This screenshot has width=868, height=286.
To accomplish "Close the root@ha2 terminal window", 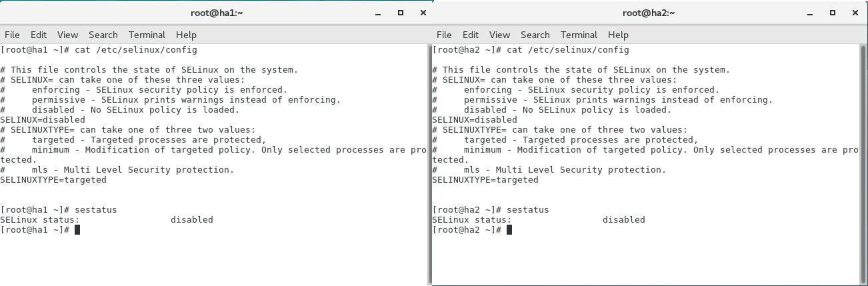I will click(x=855, y=13).
